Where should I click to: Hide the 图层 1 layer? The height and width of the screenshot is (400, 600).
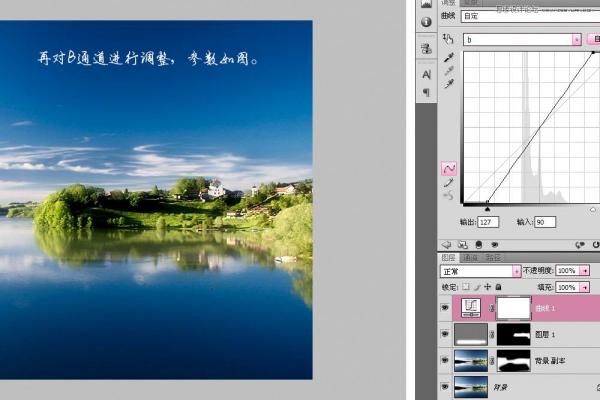(445, 334)
